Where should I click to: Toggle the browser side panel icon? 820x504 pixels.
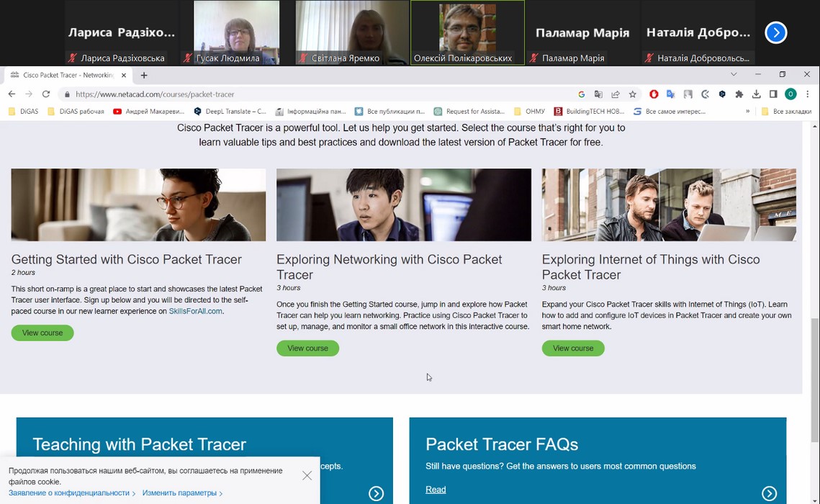pos(773,94)
